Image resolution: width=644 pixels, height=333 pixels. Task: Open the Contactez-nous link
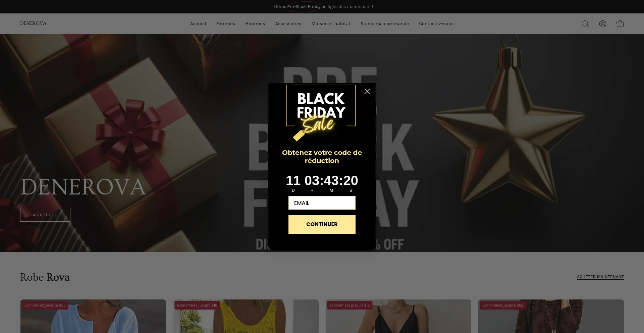[436, 24]
